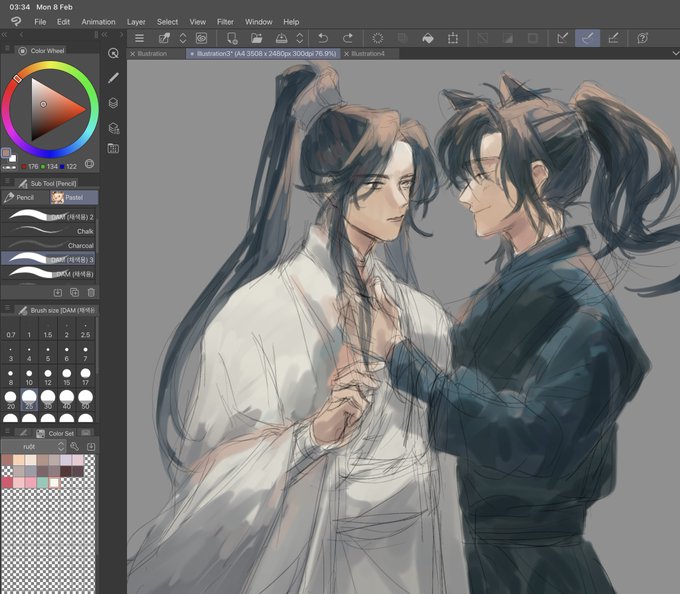
Task: Pick the teal swatch in the color set
Action: tap(42, 483)
